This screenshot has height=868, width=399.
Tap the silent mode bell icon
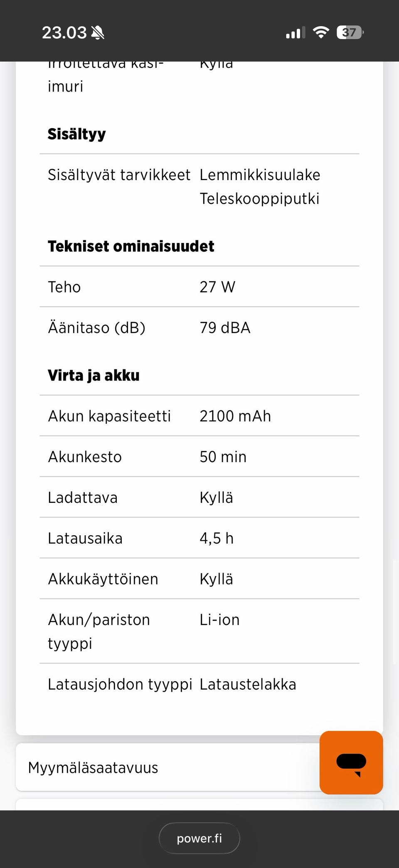(97, 32)
